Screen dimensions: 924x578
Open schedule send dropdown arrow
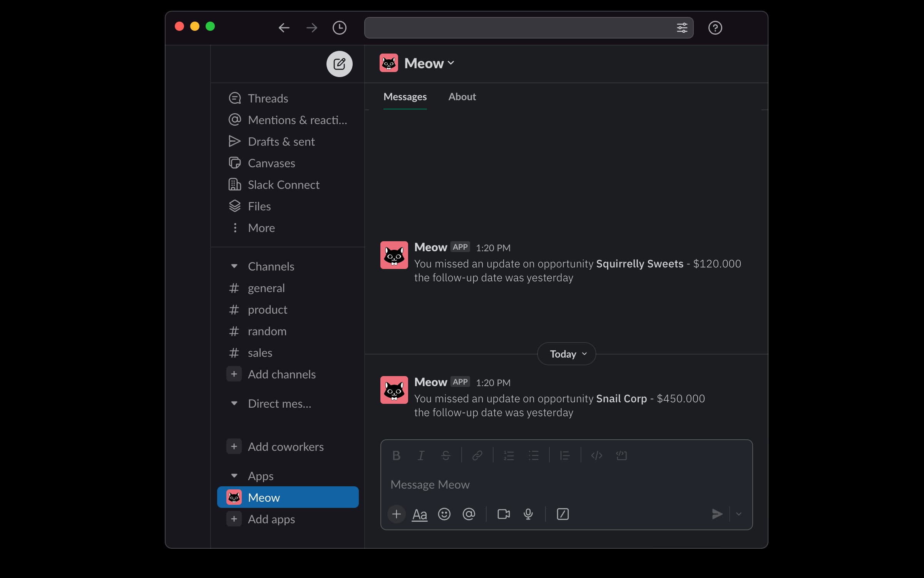click(x=738, y=514)
